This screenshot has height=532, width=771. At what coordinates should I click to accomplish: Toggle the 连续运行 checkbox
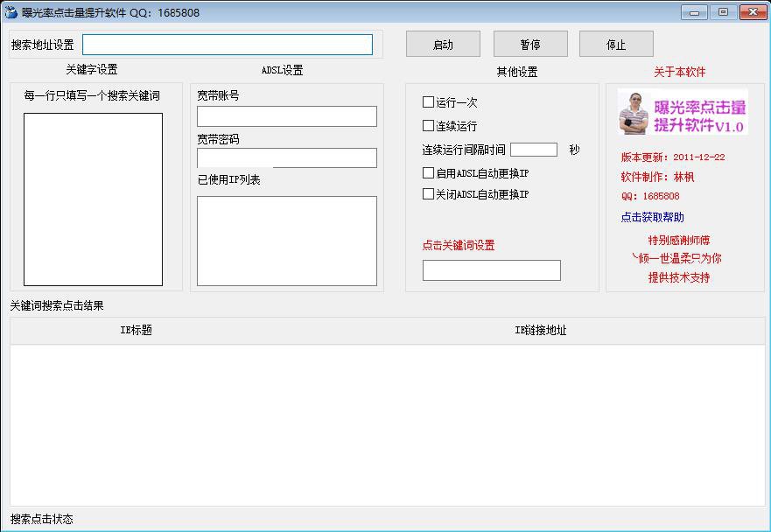(x=429, y=126)
